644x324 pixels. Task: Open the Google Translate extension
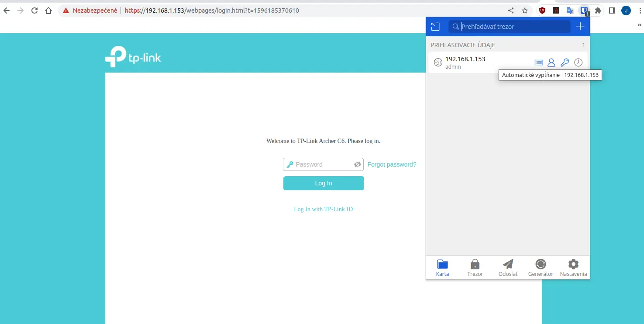570,10
